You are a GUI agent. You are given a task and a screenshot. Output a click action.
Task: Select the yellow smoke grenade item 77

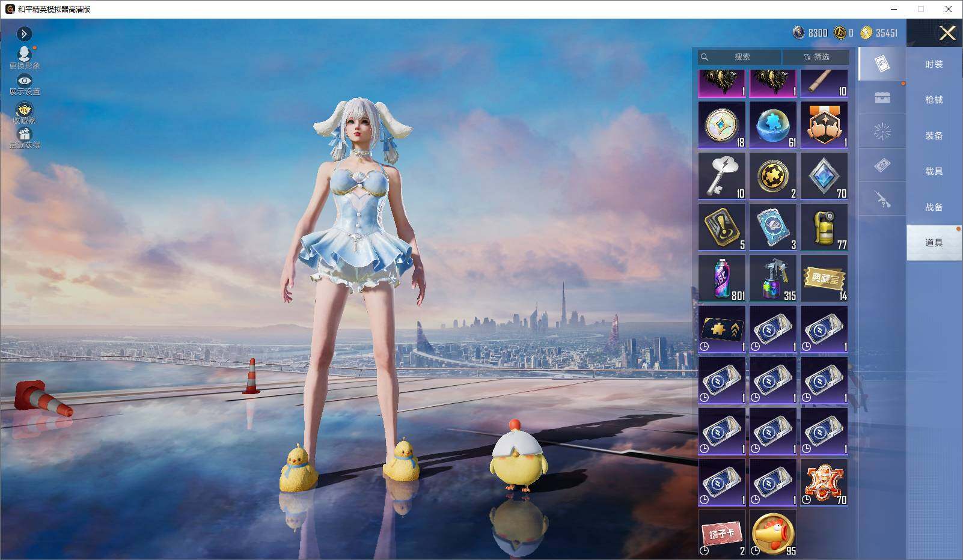(x=824, y=227)
